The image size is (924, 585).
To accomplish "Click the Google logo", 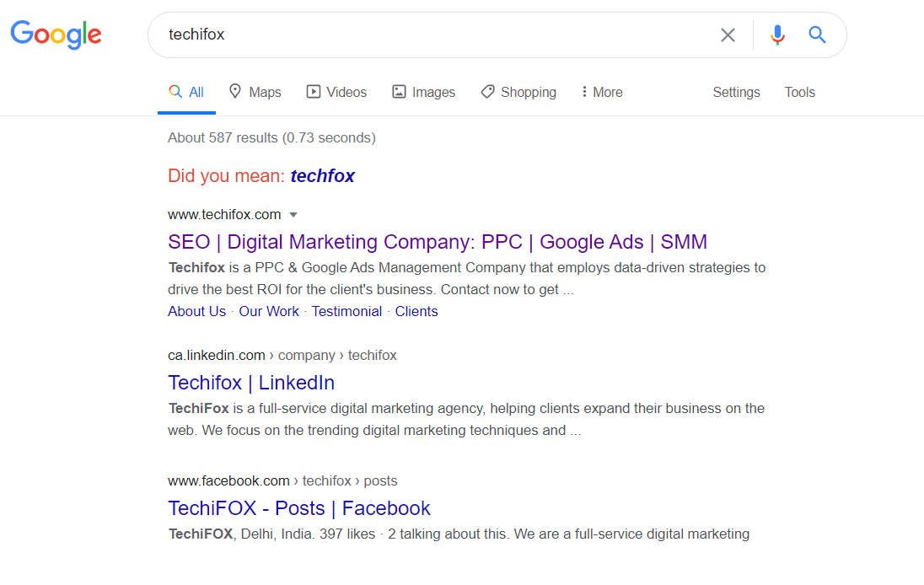I will pos(56,35).
